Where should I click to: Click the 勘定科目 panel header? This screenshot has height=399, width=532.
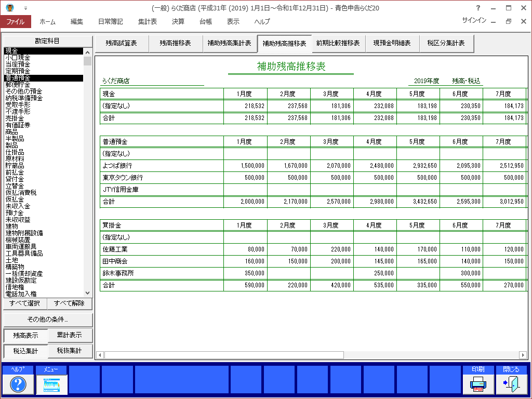[x=47, y=41]
